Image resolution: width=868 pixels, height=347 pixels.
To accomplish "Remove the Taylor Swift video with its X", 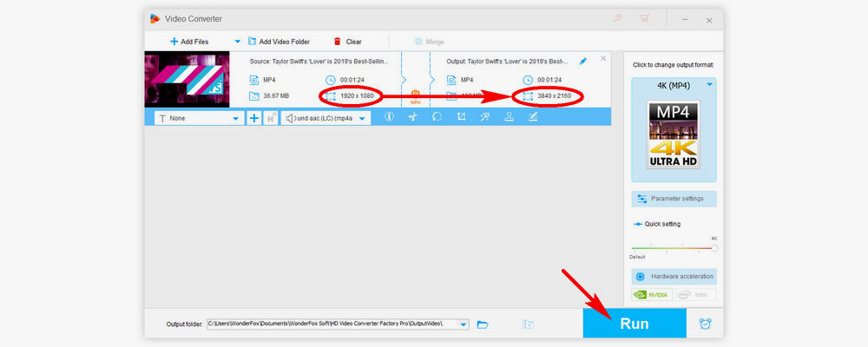I will [x=603, y=58].
